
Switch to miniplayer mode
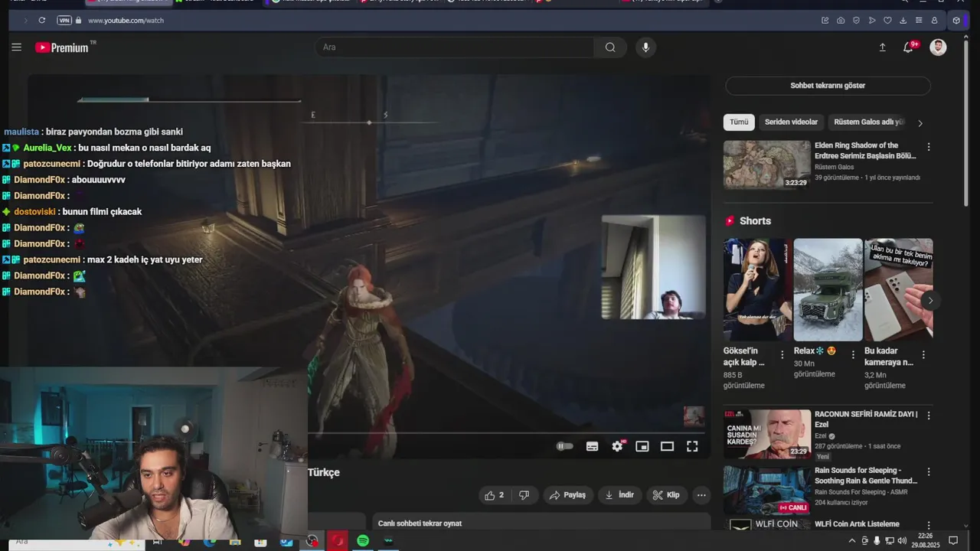coord(642,446)
